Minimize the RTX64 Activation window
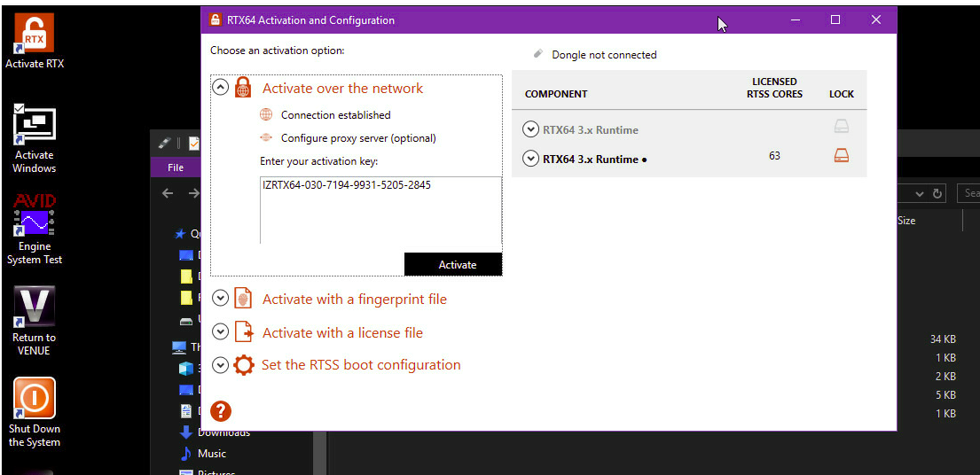 pyautogui.click(x=795, y=20)
